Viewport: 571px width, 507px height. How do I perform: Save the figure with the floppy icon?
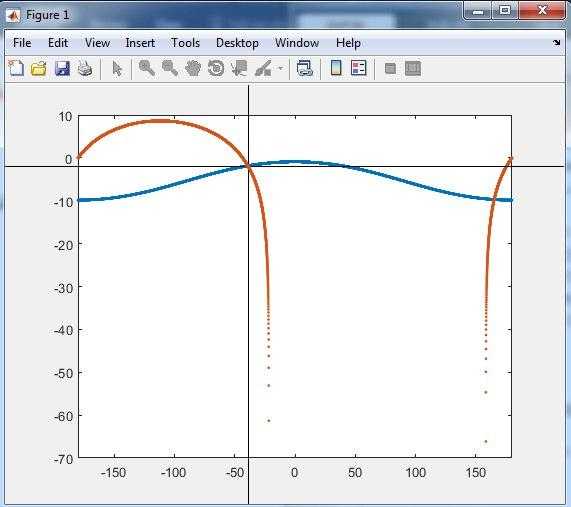coord(62,68)
